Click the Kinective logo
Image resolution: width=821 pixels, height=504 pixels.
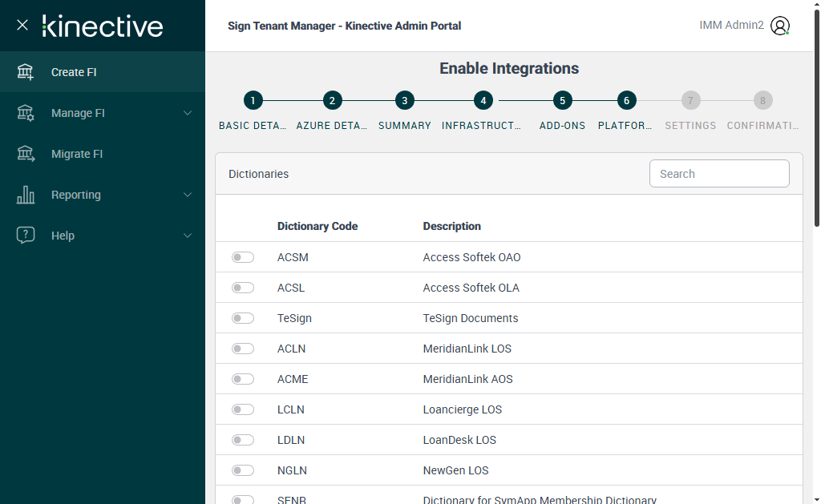point(103,26)
